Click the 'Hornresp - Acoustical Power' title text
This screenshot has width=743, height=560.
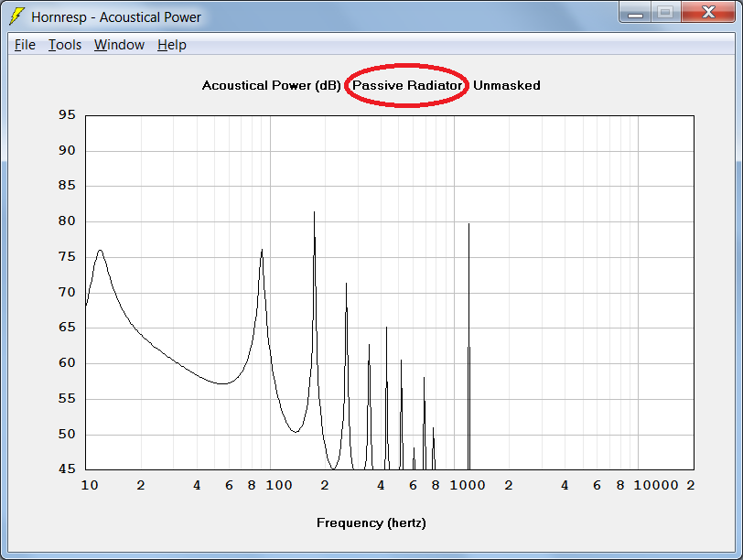pos(116,17)
